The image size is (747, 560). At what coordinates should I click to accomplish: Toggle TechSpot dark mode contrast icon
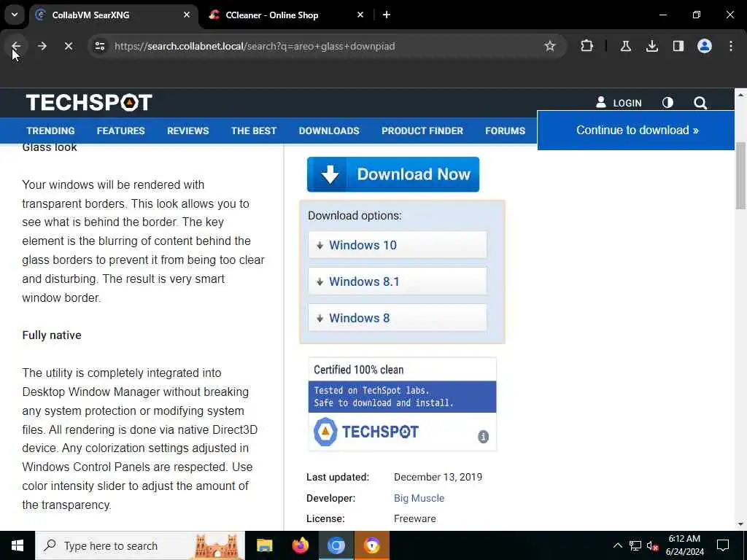[667, 103]
